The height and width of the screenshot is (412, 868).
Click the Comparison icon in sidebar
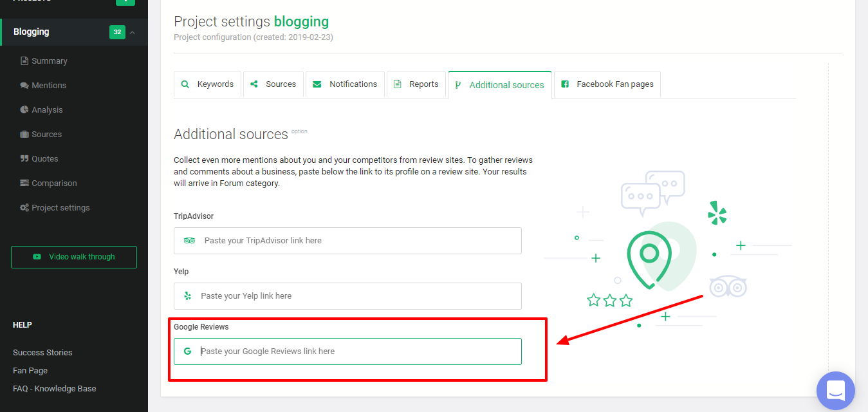point(24,183)
